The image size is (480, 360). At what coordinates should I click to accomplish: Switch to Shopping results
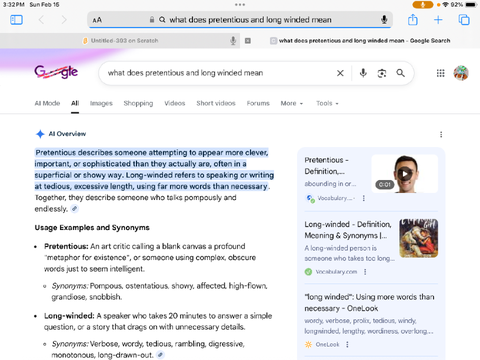click(138, 103)
